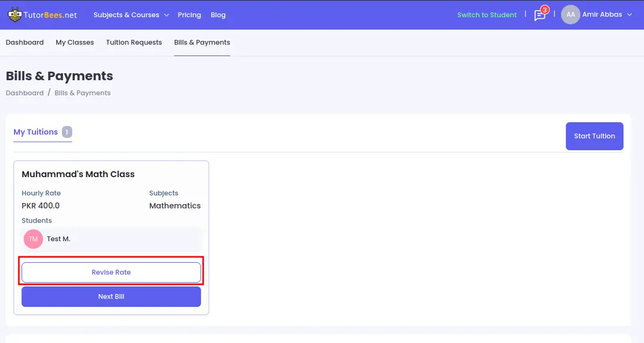This screenshot has width=644, height=343.
Task: Click the Dashboard breadcrumb link
Action: tap(25, 93)
